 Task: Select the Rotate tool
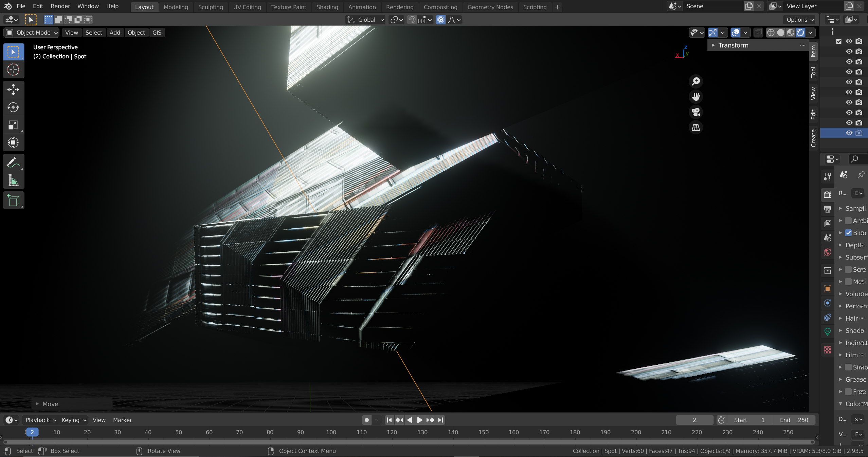(x=13, y=107)
